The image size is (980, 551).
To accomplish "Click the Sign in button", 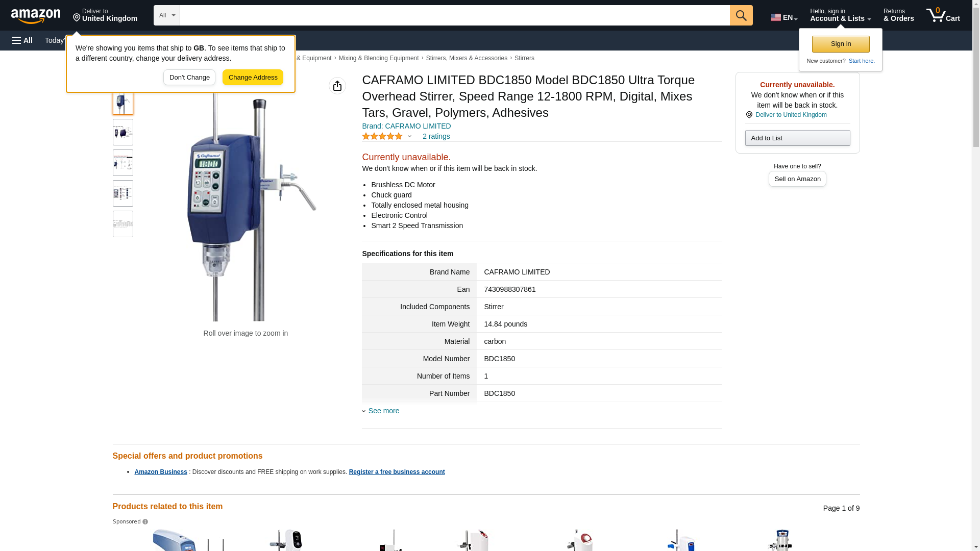I will tap(841, 44).
